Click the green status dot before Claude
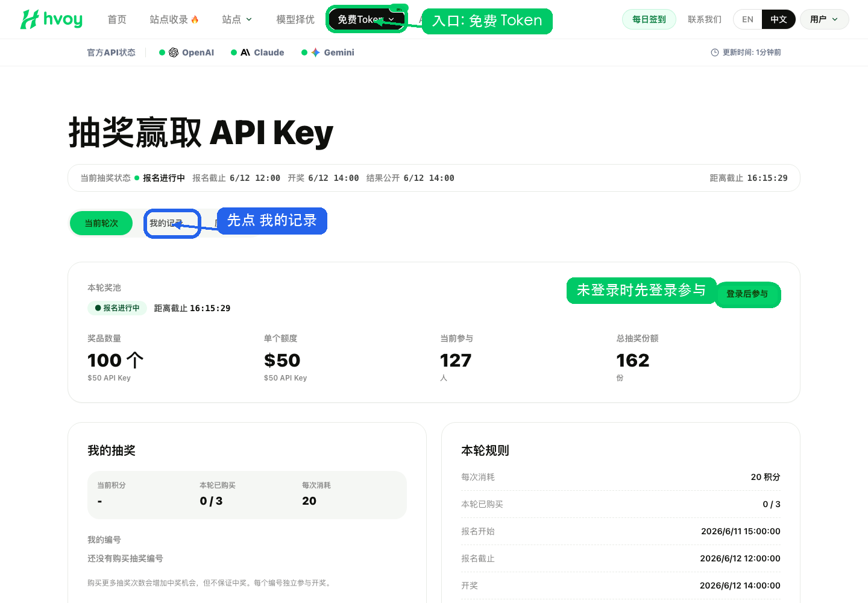 [x=234, y=52]
